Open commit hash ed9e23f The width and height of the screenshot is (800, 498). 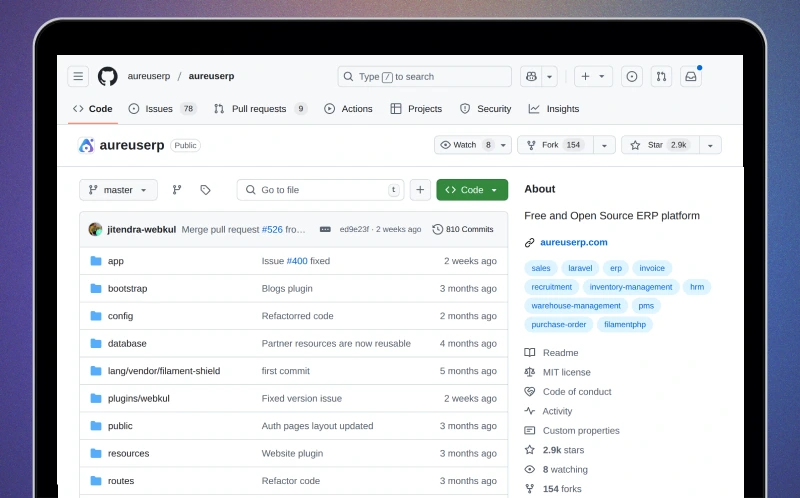(x=354, y=230)
